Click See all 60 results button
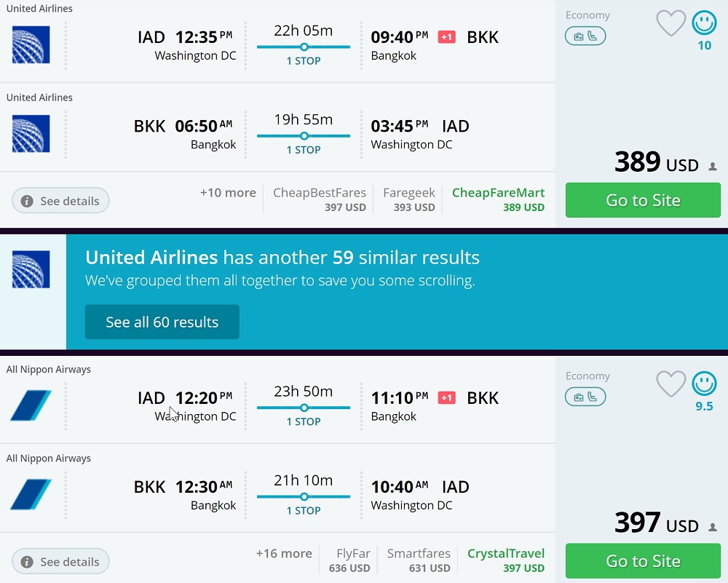 pos(162,322)
